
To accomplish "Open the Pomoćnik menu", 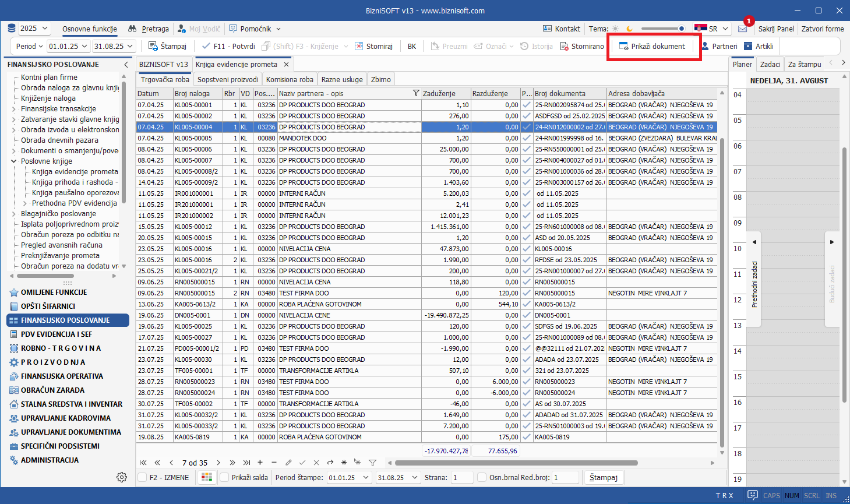I will pyautogui.click(x=255, y=29).
